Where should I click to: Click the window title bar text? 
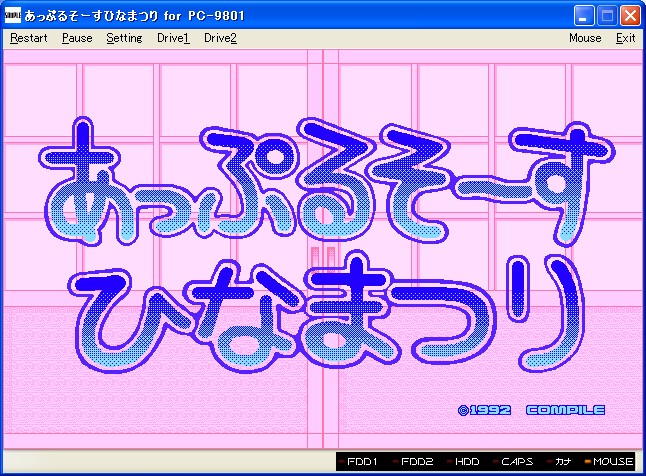(134, 16)
